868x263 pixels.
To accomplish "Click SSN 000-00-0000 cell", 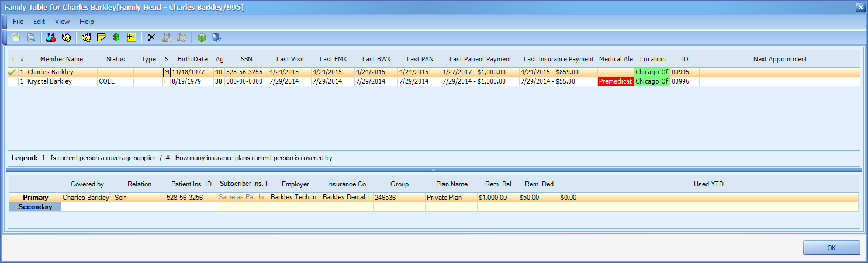I will click(246, 82).
